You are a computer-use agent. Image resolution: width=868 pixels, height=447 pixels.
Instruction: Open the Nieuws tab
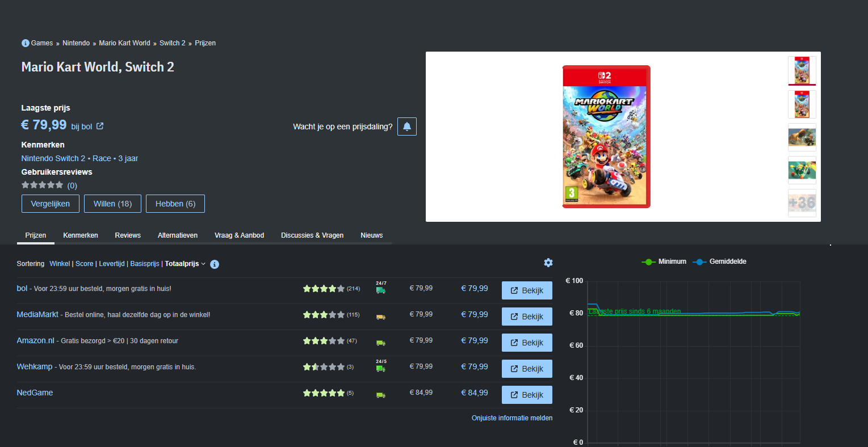(372, 235)
